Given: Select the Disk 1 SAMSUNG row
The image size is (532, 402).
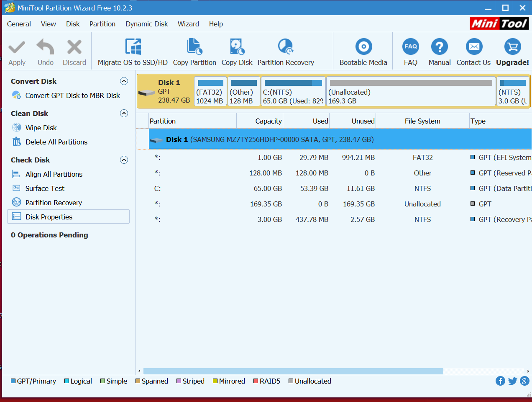Looking at the screenshot, I should [340, 139].
